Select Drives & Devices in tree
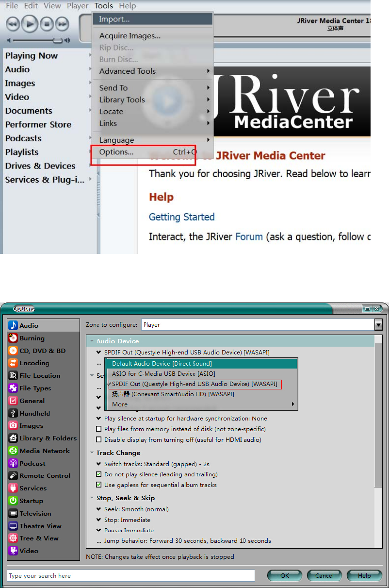 click(x=40, y=166)
